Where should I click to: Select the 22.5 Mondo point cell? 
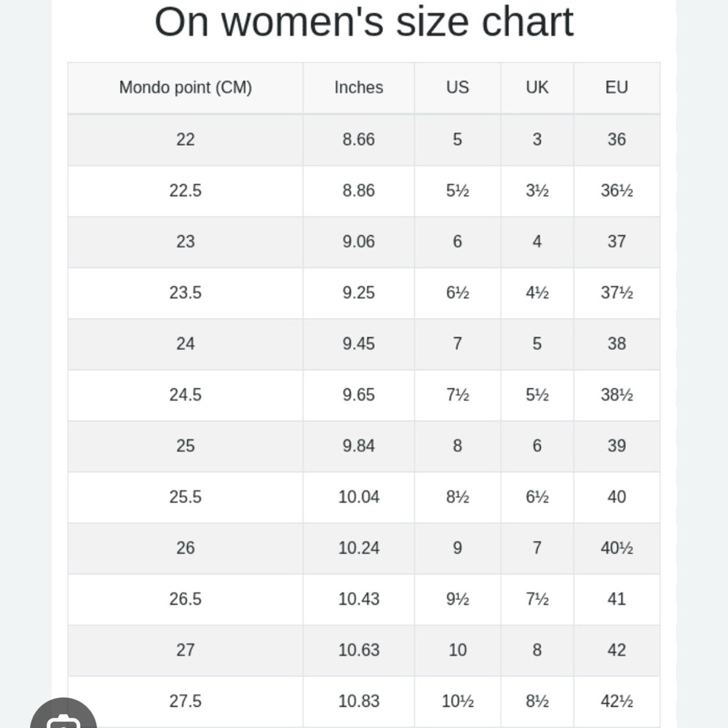(185, 191)
